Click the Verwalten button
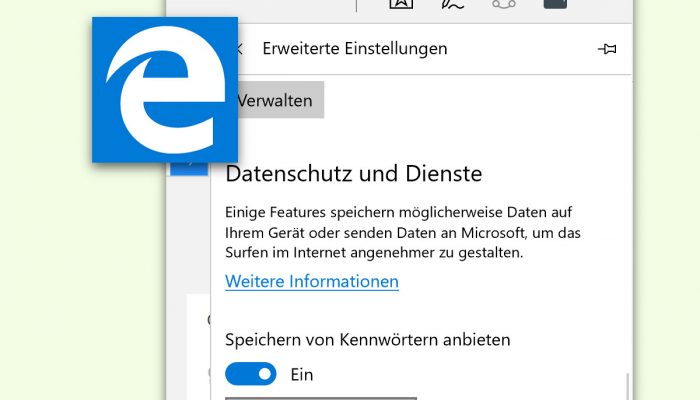Screen dimensions: 700x400 coord(280,100)
